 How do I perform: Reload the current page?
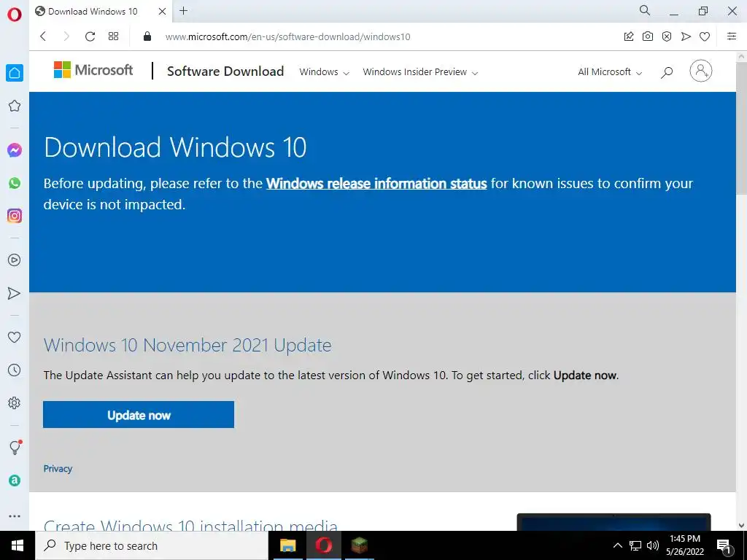click(90, 36)
